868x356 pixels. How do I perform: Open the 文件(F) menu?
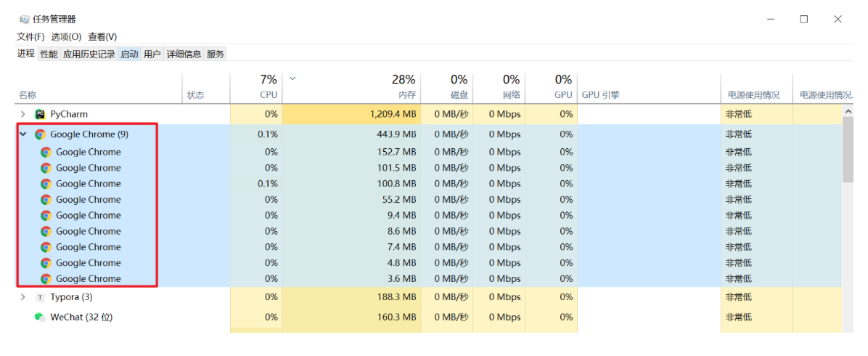(x=30, y=36)
